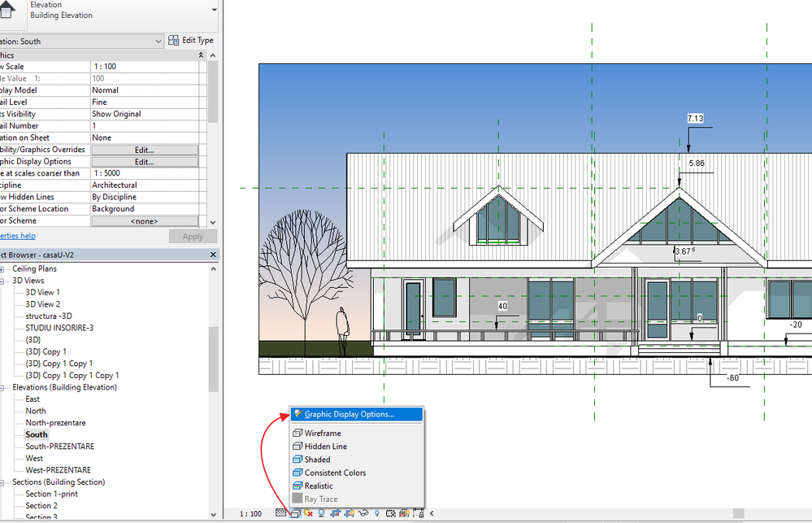Click Reveal Hidden Elements lightbulb icon
This screenshot has width=812, height=523.
[378, 513]
